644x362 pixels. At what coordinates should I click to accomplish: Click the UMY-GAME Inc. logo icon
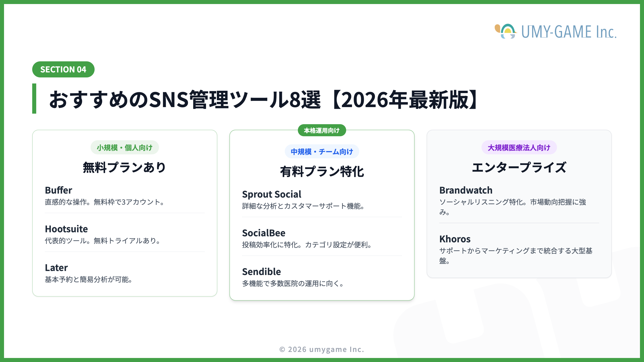click(x=506, y=31)
